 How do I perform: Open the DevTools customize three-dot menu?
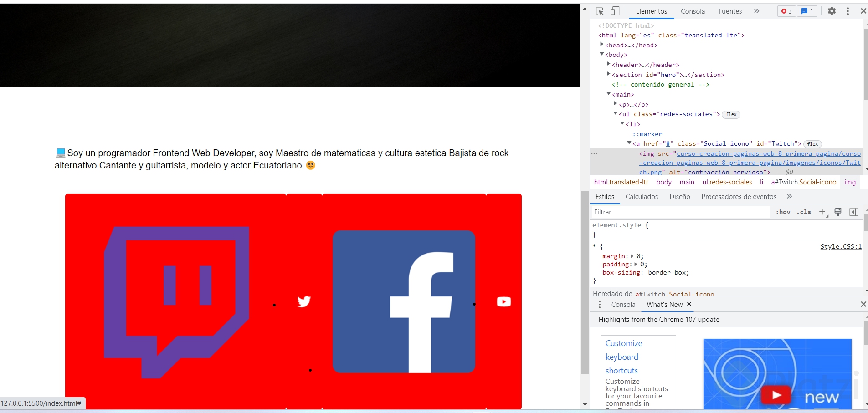tap(848, 11)
